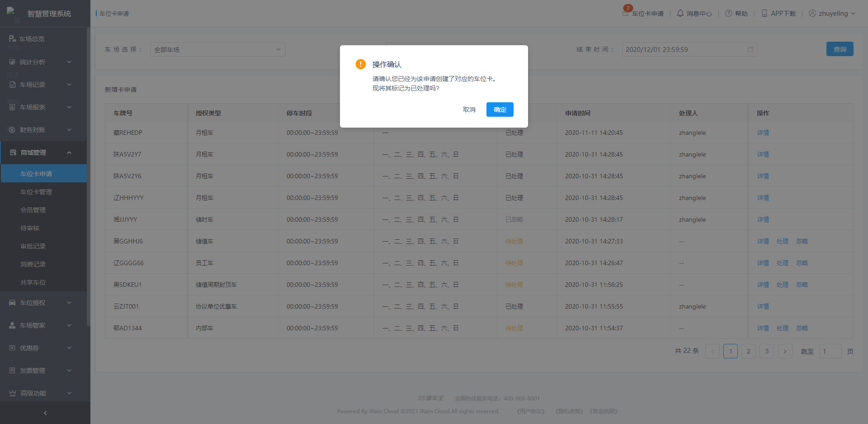868x424 pixels.
Task: Expand the 车场记录 menu chevron
Action: click(x=69, y=85)
